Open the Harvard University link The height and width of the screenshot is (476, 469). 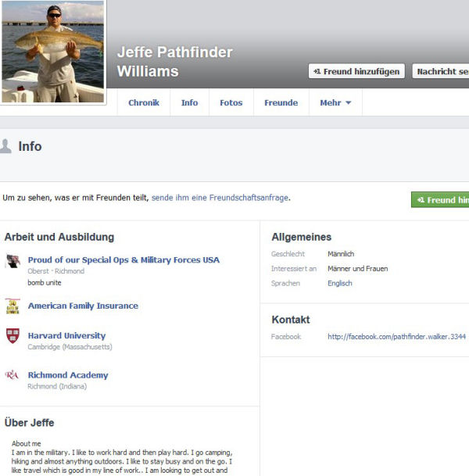pos(66,335)
